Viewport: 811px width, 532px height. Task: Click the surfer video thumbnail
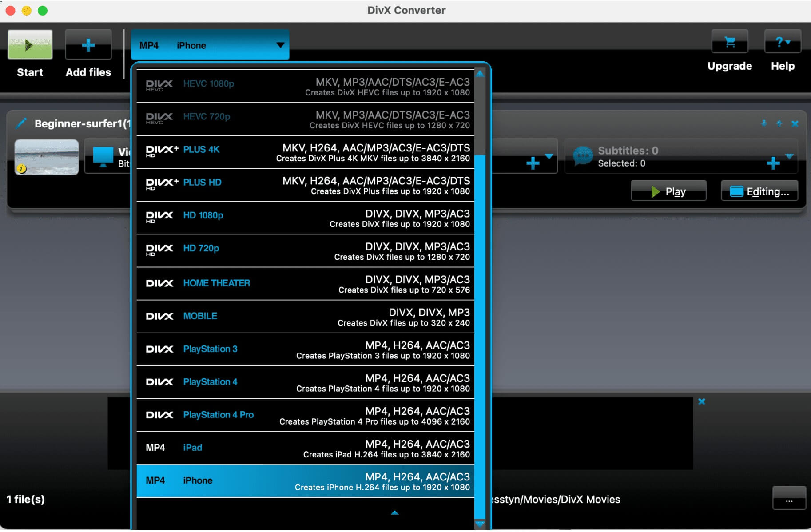pyautogui.click(x=47, y=157)
